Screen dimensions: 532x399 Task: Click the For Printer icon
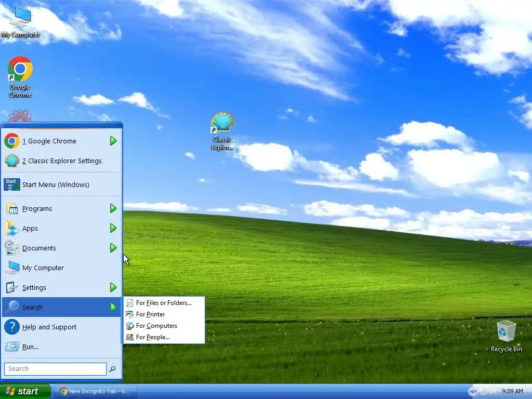point(129,314)
